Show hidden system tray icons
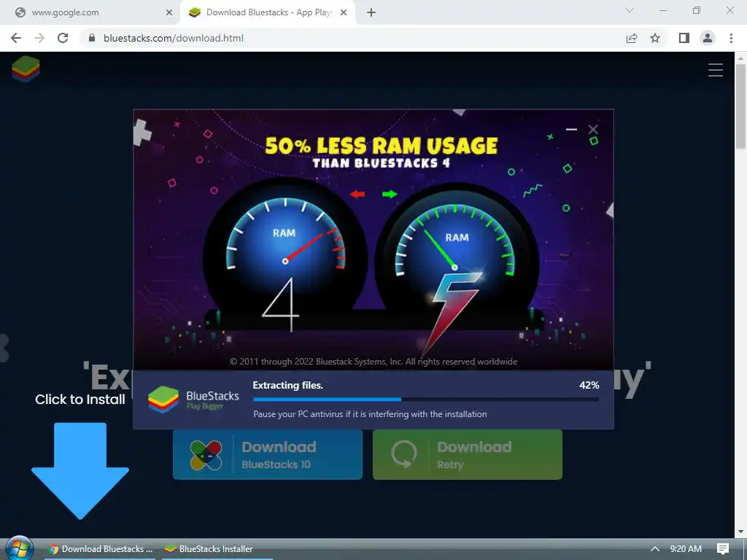Image resolution: width=747 pixels, height=560 pixels. tap(655, 549)
